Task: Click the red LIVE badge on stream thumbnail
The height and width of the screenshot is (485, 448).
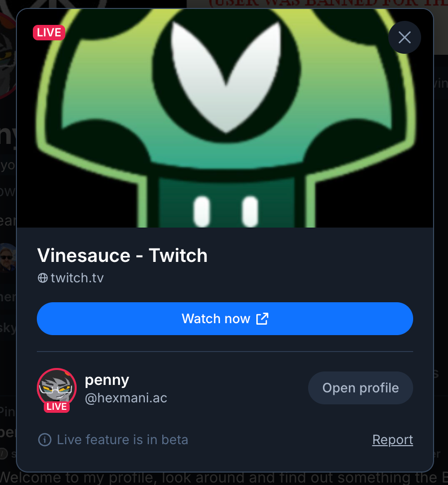Action: [x=49, y=33]
